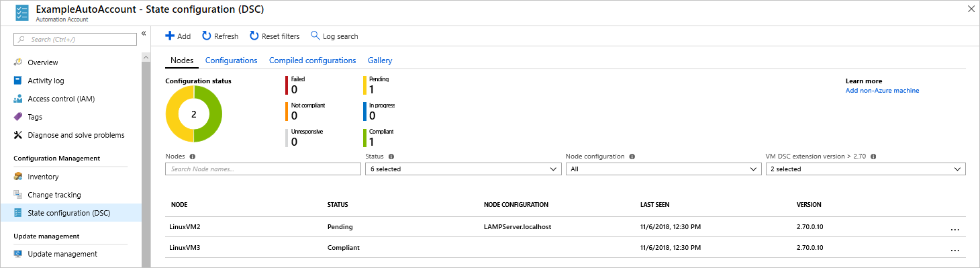
Task: Open the Gallery tab
Action: 380,60
